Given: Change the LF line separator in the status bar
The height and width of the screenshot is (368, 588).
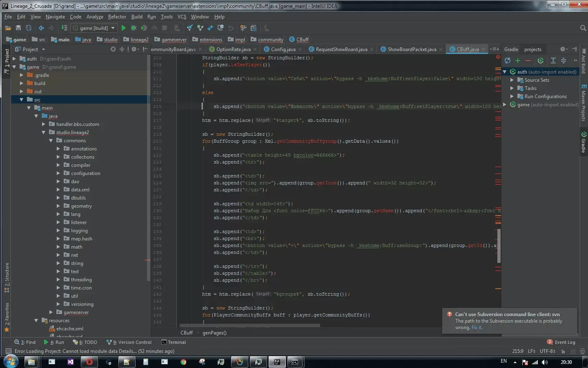Looking at the screenshot, I should [531, 351].
